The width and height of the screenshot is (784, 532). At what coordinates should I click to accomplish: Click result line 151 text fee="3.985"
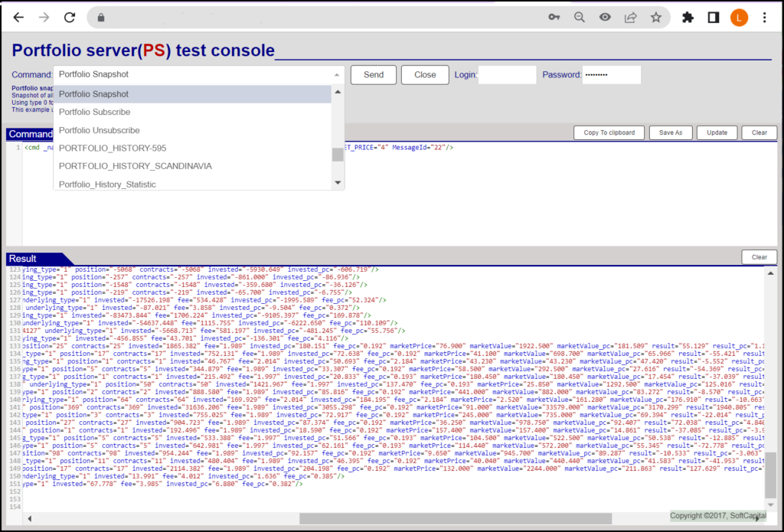click(139, 484)
